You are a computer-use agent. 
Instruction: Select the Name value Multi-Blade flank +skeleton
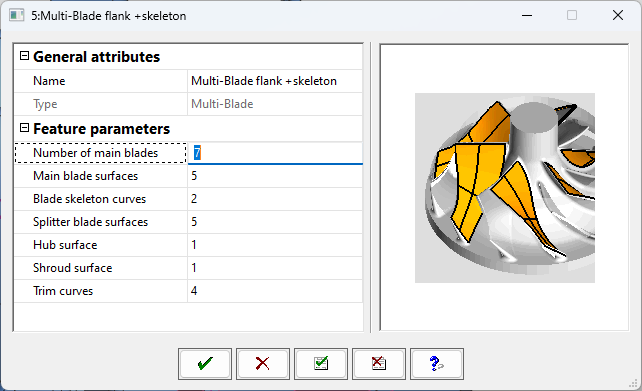pos(264,81)
